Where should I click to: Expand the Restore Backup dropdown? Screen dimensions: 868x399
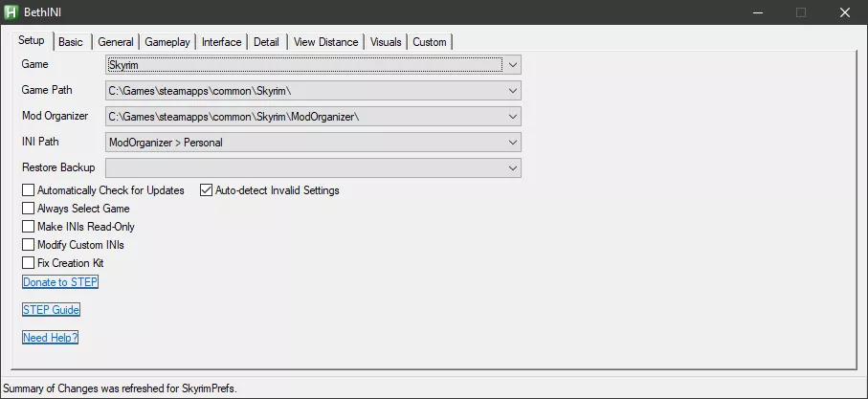pos(313,167)
